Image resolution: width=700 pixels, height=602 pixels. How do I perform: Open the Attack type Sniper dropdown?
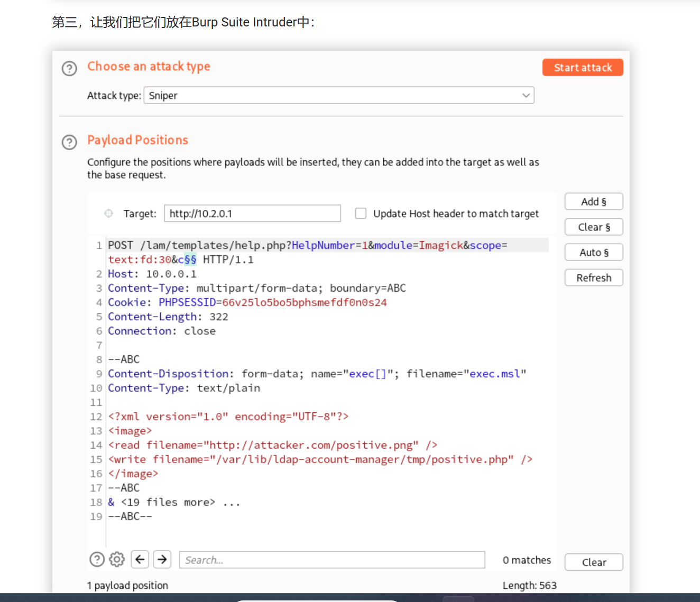point(339,95)
